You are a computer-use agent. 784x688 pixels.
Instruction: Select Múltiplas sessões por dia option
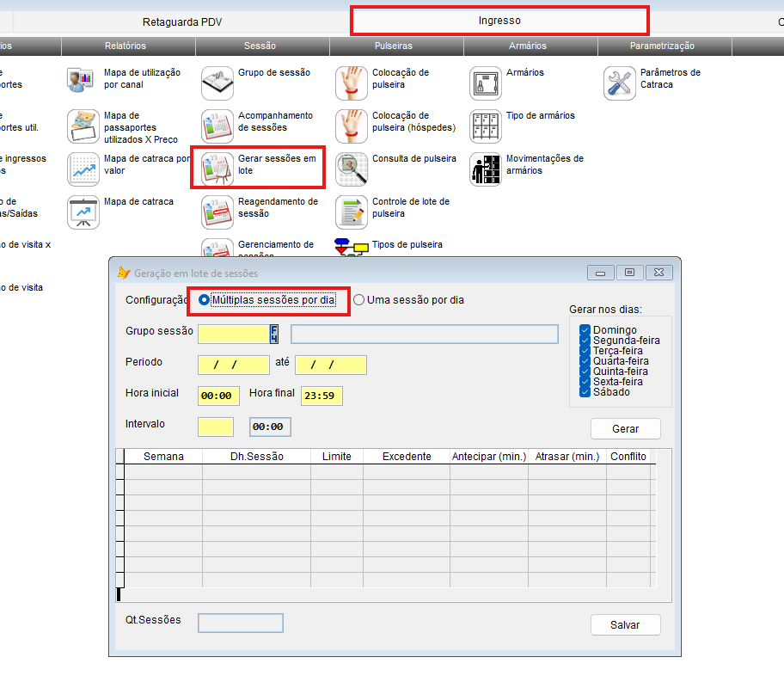coord(204,300)
